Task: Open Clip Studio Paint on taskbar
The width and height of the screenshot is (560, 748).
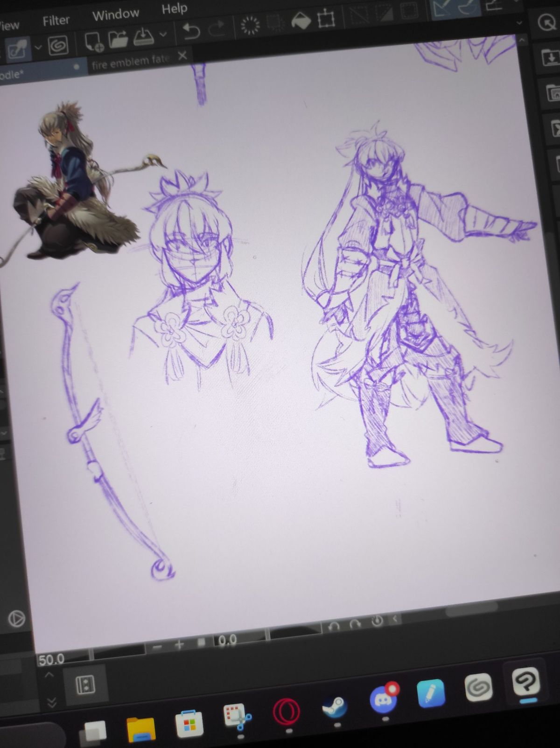Action: (526, 681)
